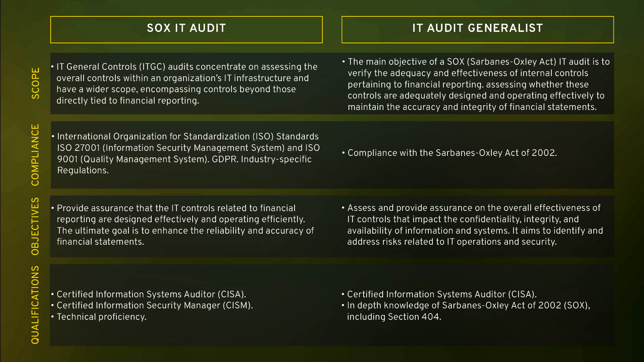The image size is (644, 362).
Task: Select the SCOPE vertical label
Action: pyautogui.click(x=36, y=83)
